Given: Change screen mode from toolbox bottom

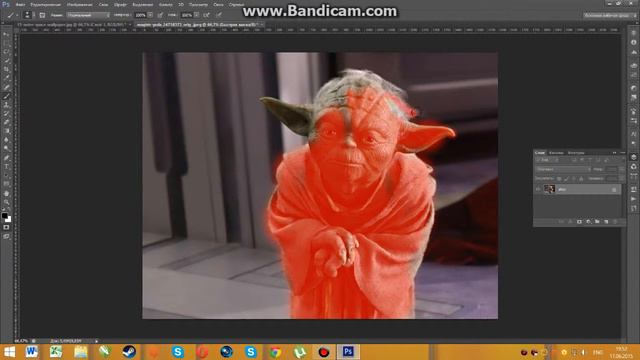Looking at the screenshot, I should (x=6, y=236).
